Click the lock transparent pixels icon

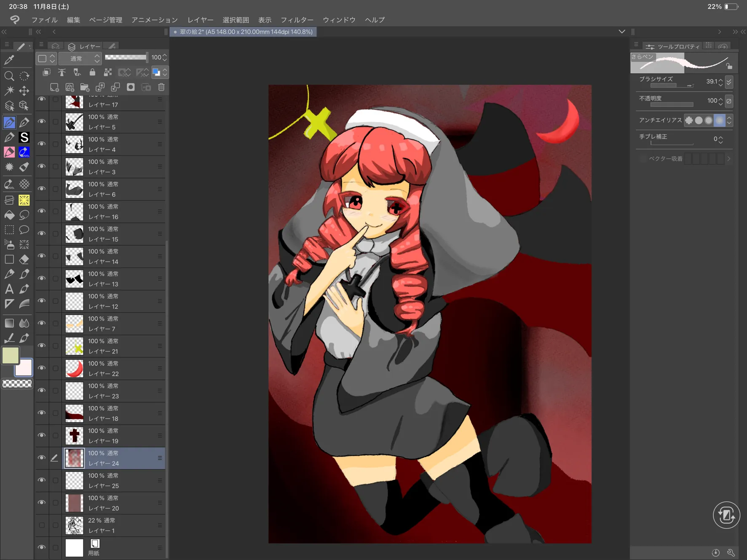click(108, 72)
